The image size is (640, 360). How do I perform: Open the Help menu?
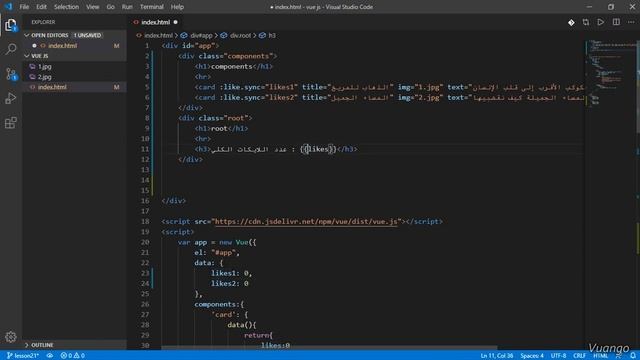click(x=177, y=7)
